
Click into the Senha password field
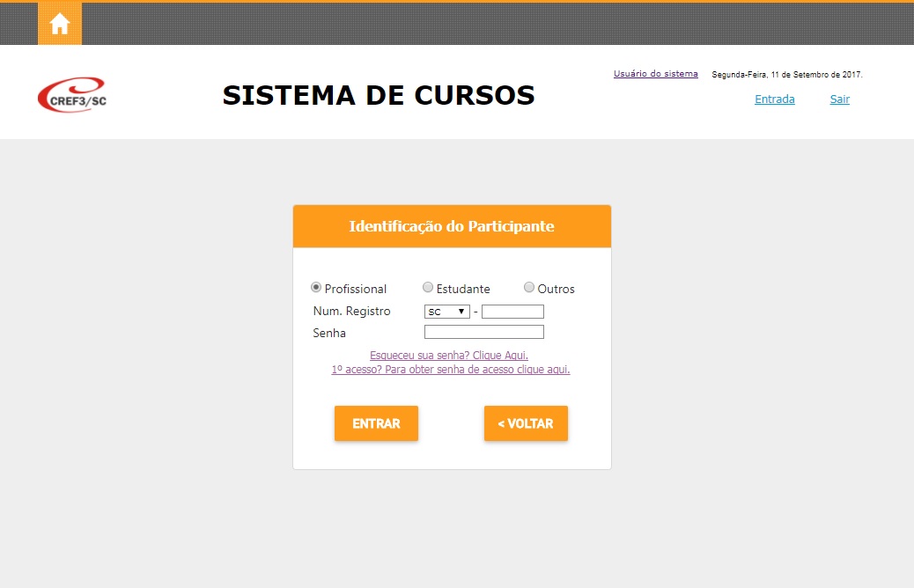coord(483,332)
